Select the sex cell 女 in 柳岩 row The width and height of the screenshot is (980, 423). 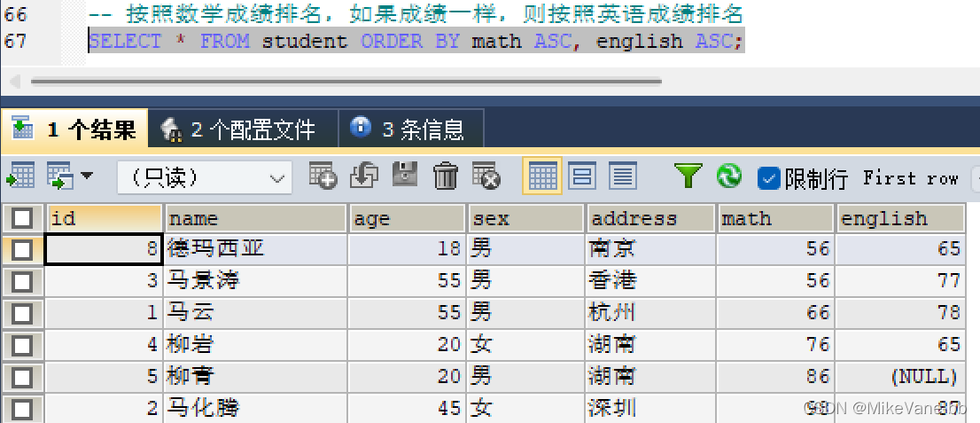(x=526, y=345)
